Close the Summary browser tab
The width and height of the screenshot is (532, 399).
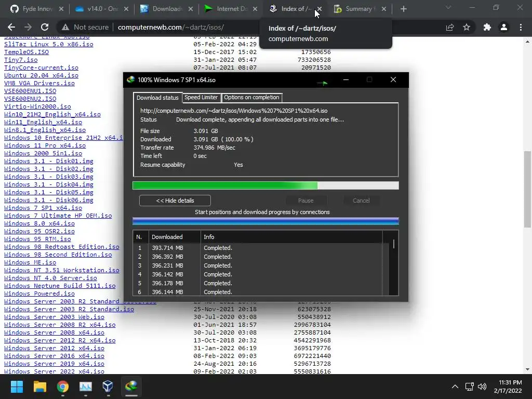(x=384, y=9)
